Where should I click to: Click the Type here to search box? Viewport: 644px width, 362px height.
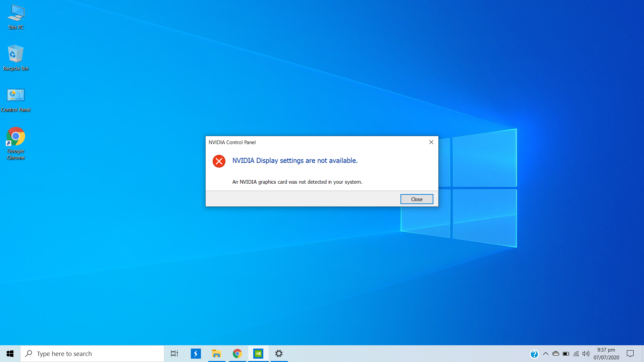click(x=92, y=354)
